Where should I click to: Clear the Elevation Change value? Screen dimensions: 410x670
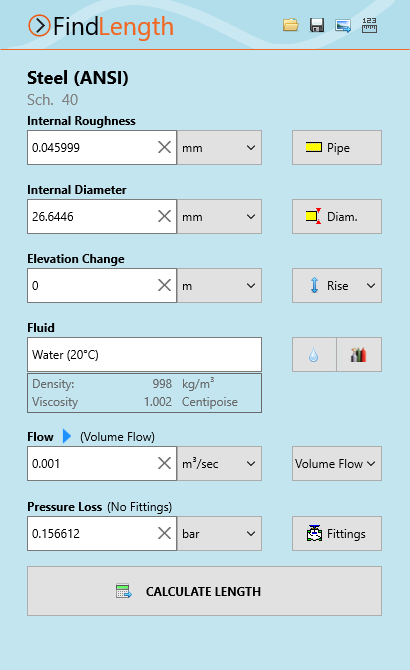coord(164,285)
